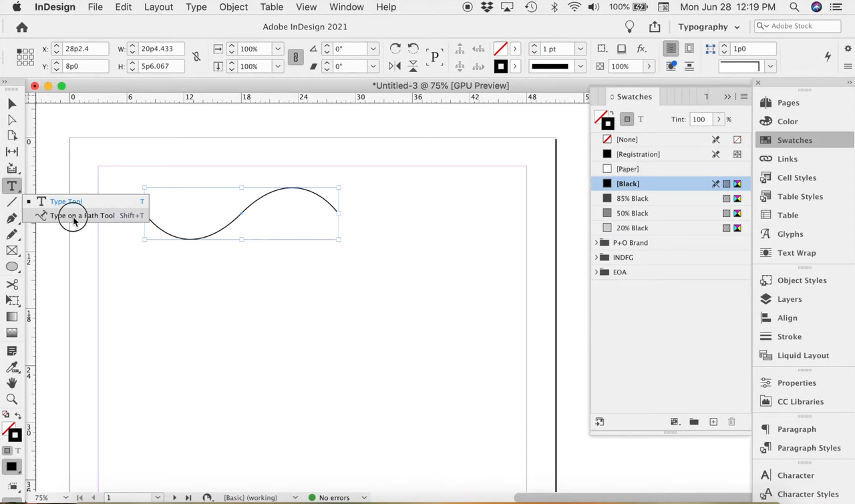Open the Properties panel
Image resolution: width=855 pixels, height=504 pixels.
[796, 383]
